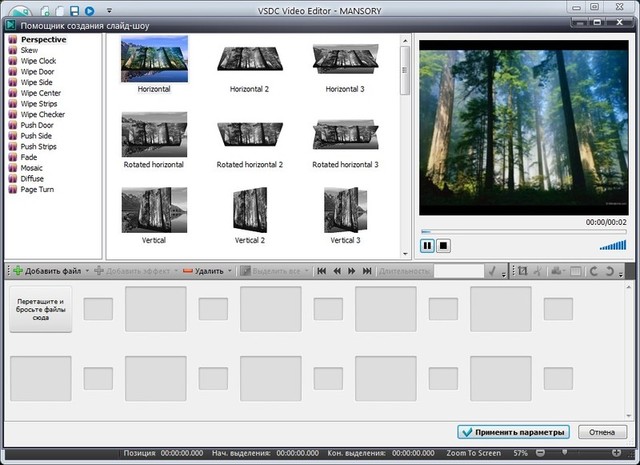Select the Page Turn transition

pyautogui.click(x=37, y=189)
